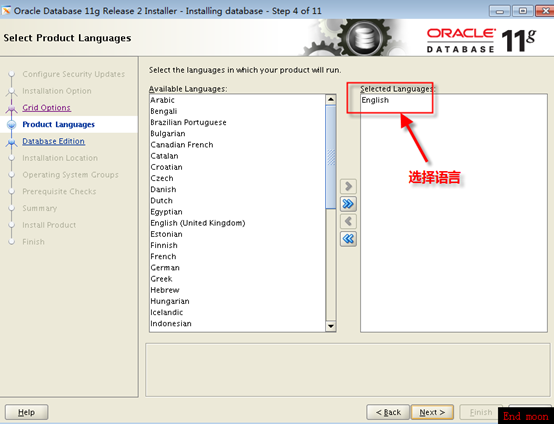Select Estonian in Available Languages
The height and width of the screenshot is (424, 554).
coord(237,234)
